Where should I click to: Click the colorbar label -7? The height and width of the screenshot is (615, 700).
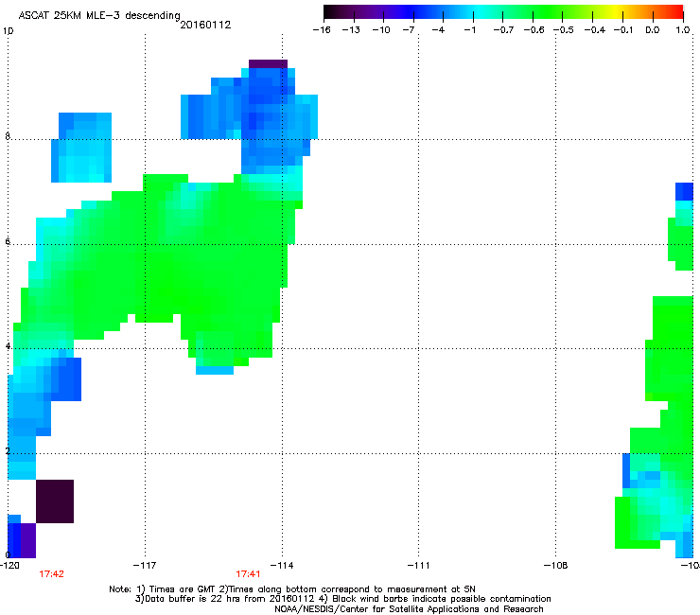(409, 30)
